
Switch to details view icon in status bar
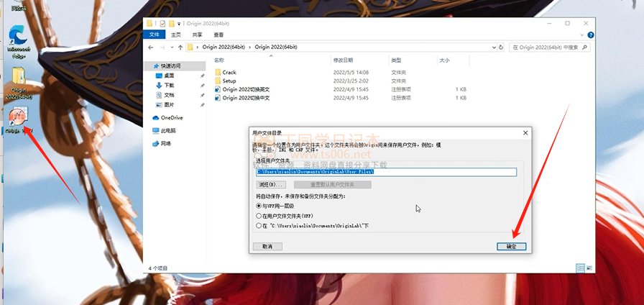point(580,268)
